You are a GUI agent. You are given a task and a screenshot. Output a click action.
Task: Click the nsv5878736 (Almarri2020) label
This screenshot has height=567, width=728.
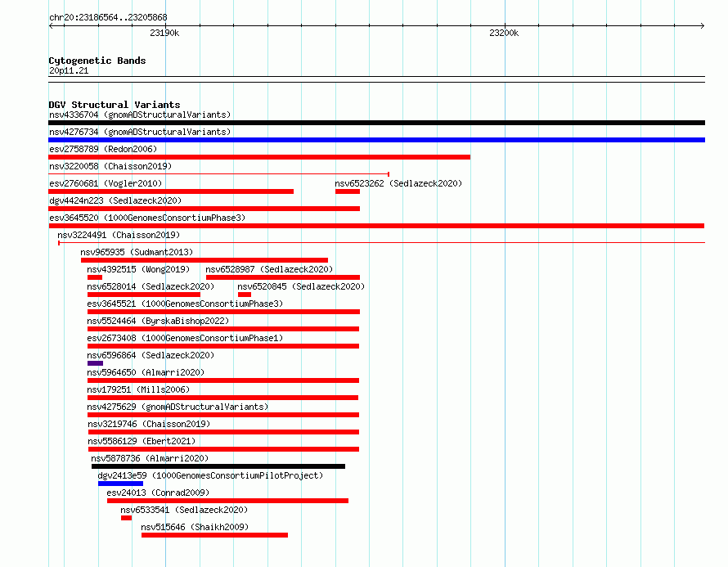[x=150, y=458]
